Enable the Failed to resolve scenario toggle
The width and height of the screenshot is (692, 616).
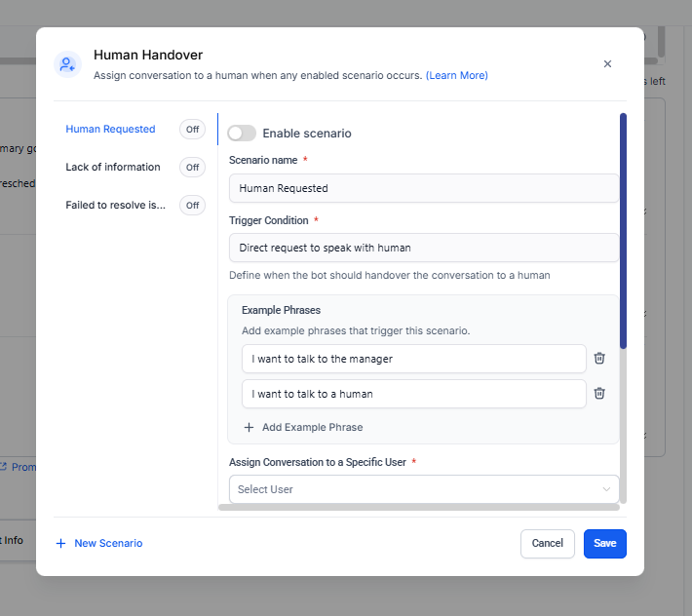click(x=192, y=205)
